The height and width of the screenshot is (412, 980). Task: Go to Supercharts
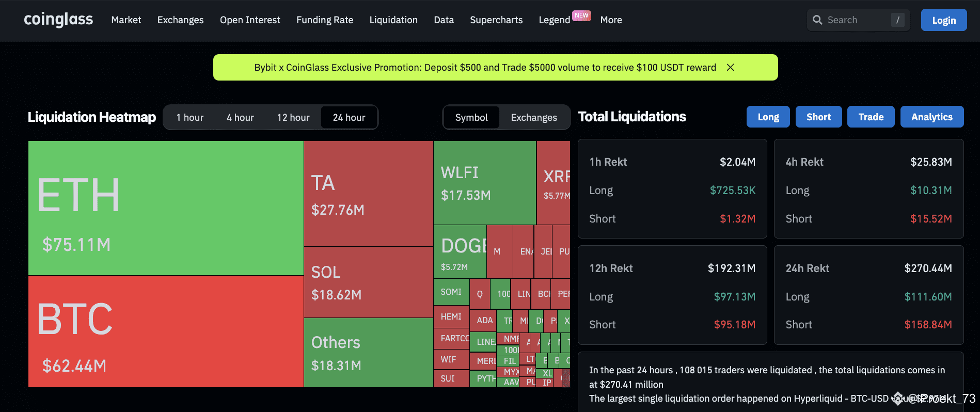(496, 20)
